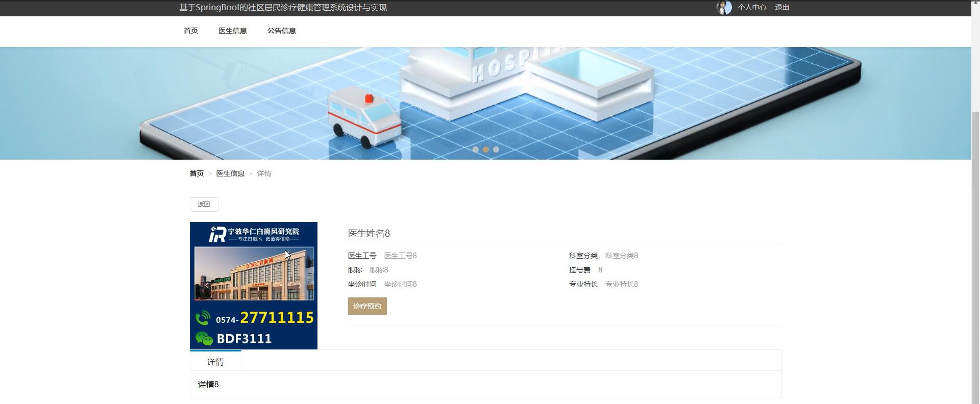Click the user avatar icon
Screen dimensions: 980x404
[x=724, y=8]
